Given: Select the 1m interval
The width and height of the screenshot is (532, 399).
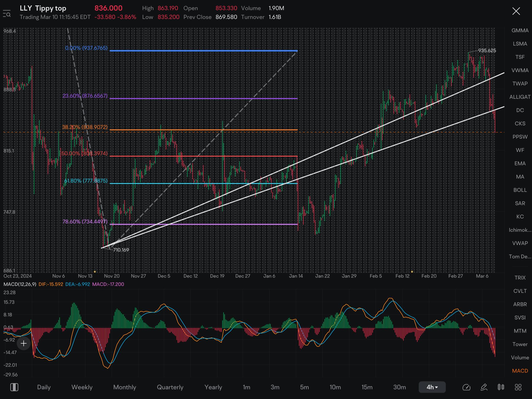Looking at the screenshot, I should (x=247, y=387).
